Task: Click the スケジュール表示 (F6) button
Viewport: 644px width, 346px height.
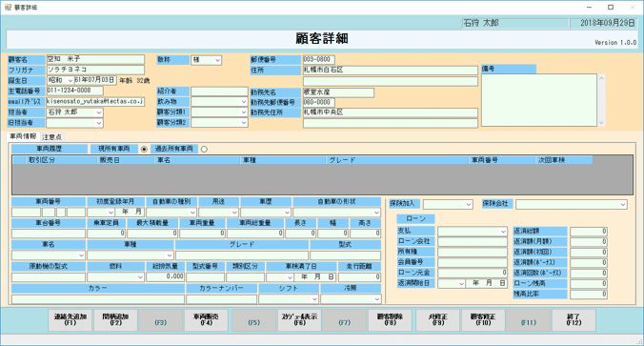Action: (300, 319)
